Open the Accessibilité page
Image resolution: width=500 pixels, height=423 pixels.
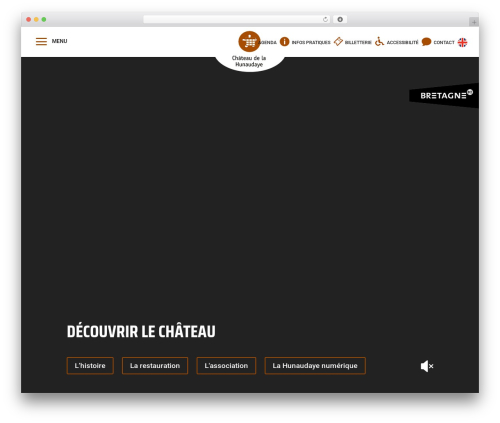click(x=402, y=42)
